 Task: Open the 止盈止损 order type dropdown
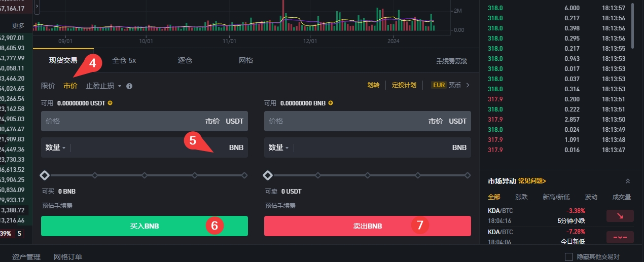click(x=103, y=86)
